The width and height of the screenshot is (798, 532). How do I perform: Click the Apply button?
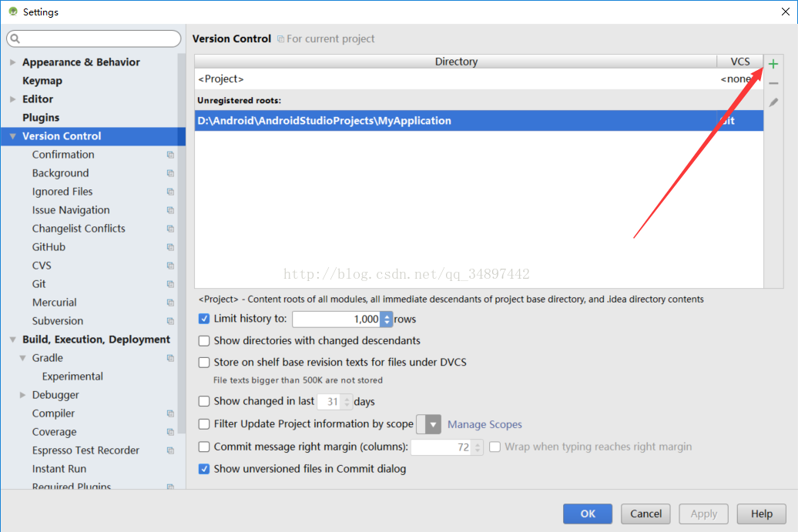pyautogui.click(x=703, y=514)
